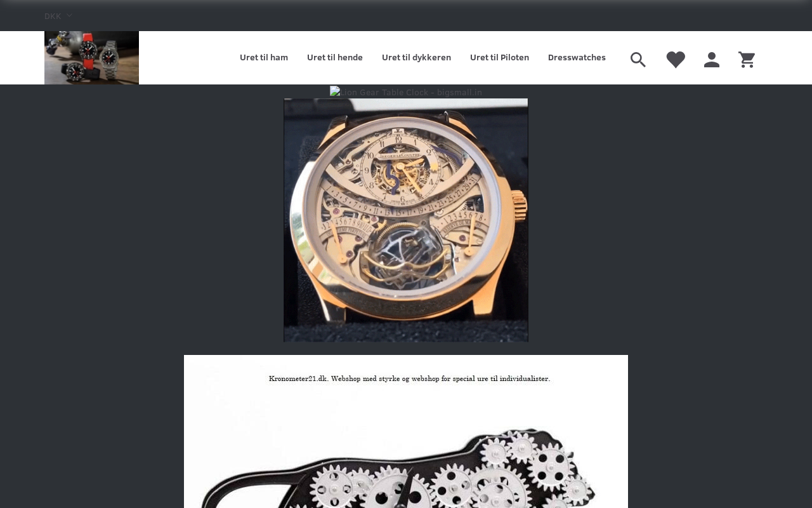
Task: Click the gold skeleton watch photo
Action: [406, 220]
